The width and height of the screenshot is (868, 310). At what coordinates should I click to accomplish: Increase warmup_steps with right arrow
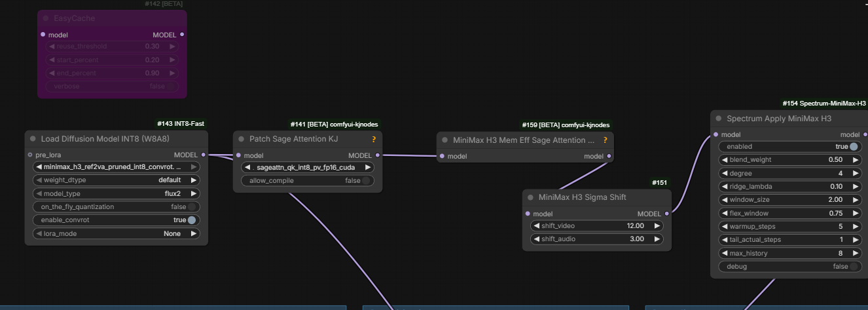pyautogui.click(x=854, y=227)
